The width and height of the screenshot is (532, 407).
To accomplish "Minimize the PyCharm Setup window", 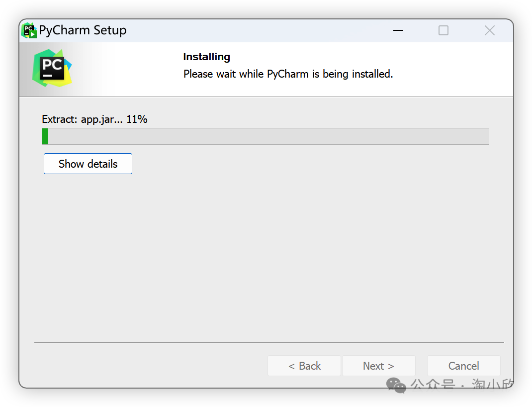I will click(398, 30).
